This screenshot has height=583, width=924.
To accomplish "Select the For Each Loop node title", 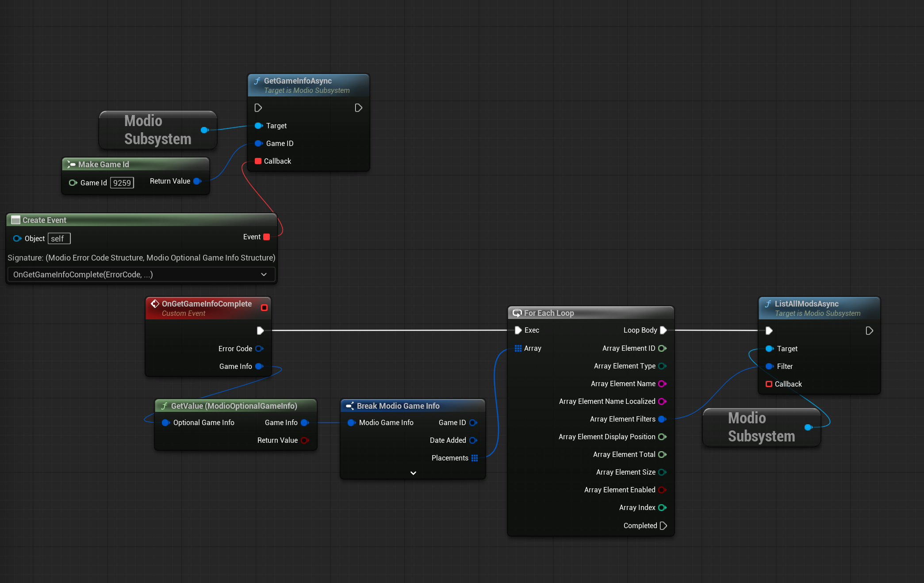I will (x=549, y=313).
